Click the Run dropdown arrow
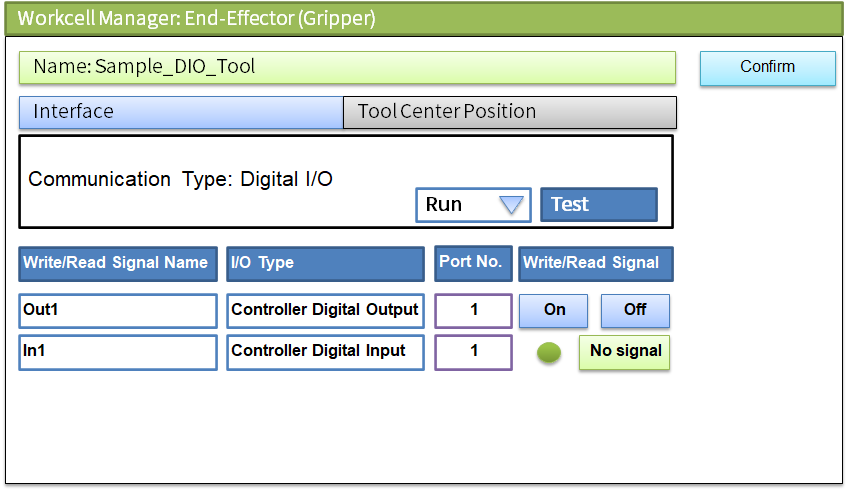The height and width of the screenshot is (491, 848). click(x=511, y=205)
